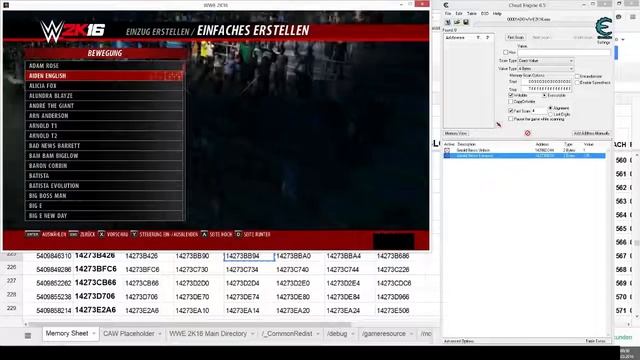
Task: Open the CAW Placeholder tab dropdown arrow
Action: pyautogui.click(x=160, y=334)
